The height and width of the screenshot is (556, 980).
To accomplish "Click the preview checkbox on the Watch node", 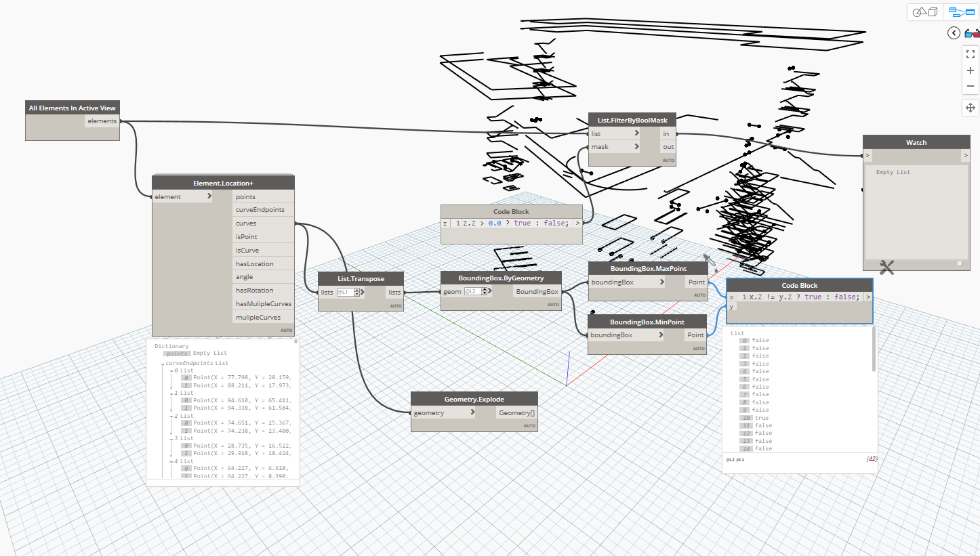I will pyautogui.click(x=960, y=263).
